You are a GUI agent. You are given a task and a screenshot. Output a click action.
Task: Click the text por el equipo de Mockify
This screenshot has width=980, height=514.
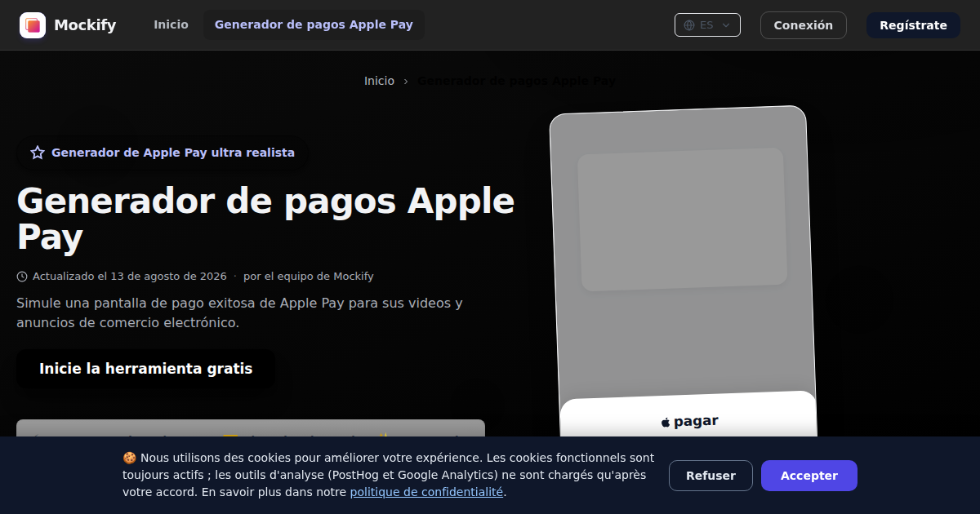coord(309,277)
